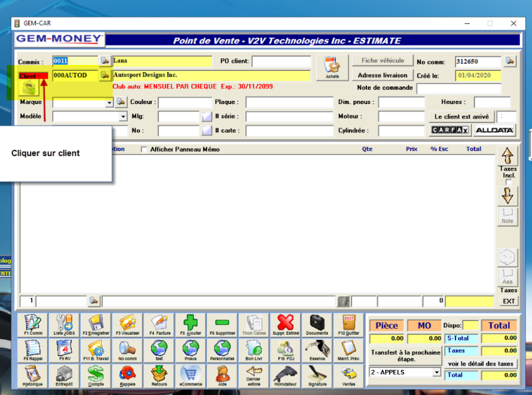Remove line with F6 Supprimer icon

pos(222,325)
